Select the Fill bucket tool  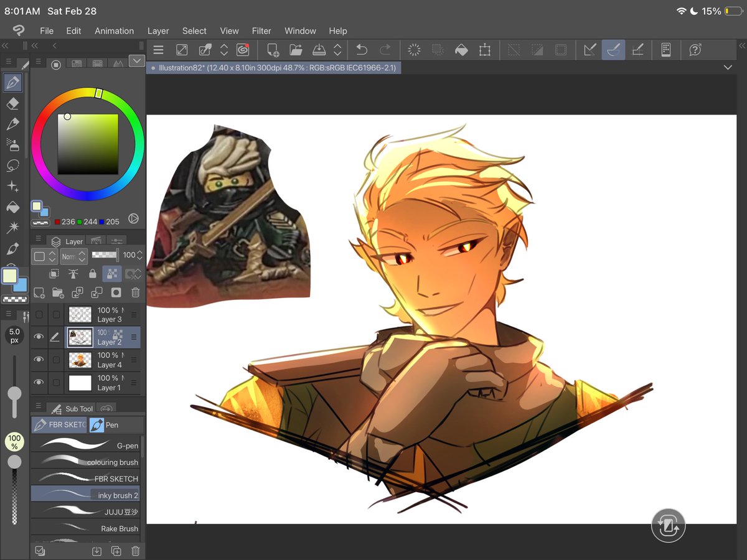[x=14, y=207]
